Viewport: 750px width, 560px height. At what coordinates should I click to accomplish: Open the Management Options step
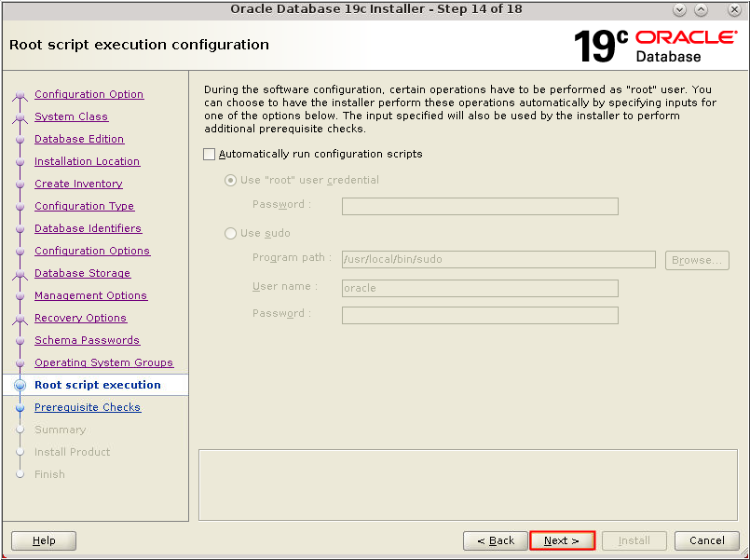pyautogui.click(x=90, y=294)
